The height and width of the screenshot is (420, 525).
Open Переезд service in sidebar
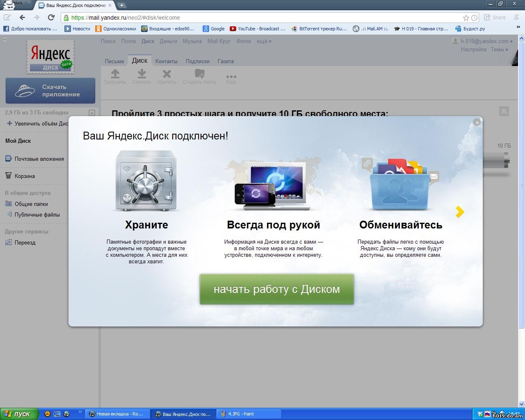point(21,242)
